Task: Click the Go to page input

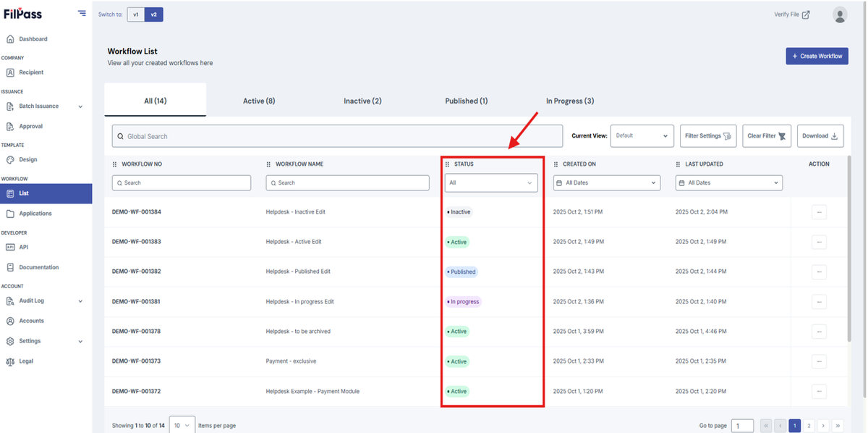Action: click(x=742, y=426)
